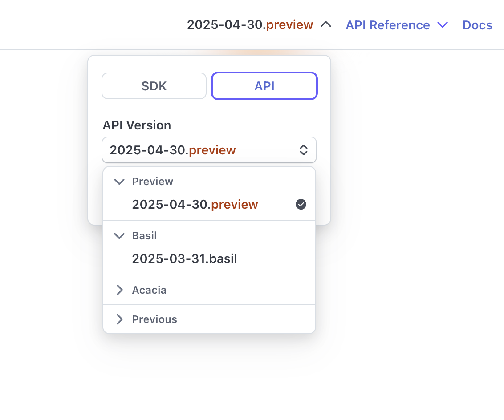Viewport: 504px width, 420px height.
Task: Click the selected checkmark icon beside 2025-04-30.preview
Action: pyautogui.click(x=301, y=205)
